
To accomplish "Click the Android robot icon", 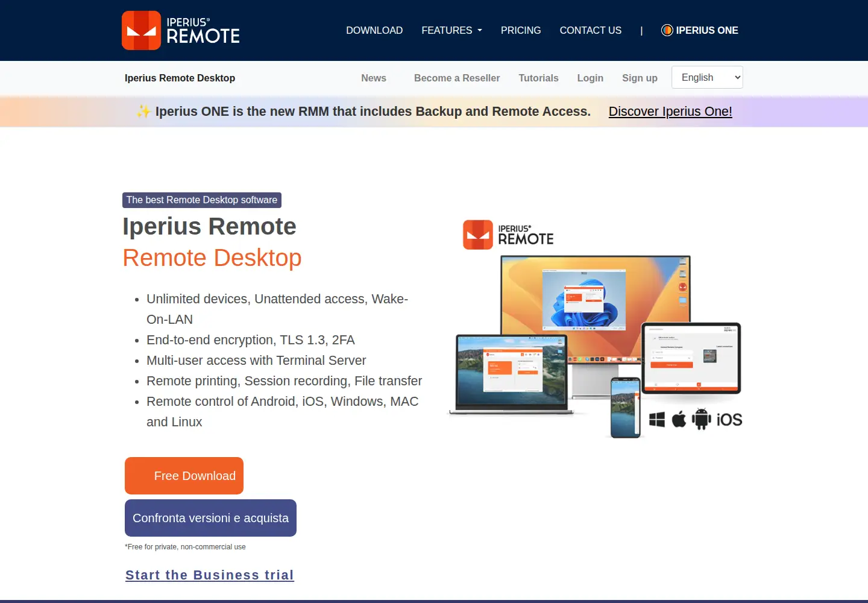I will (702, 419).
